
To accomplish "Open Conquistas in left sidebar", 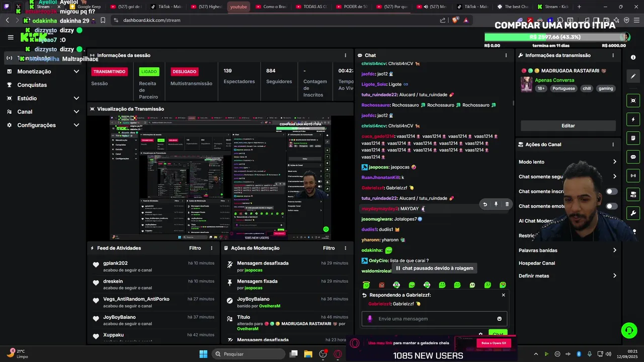I will click(x=32, y=85).
